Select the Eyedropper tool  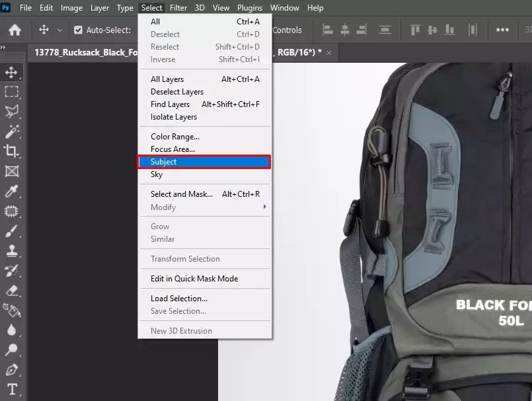(x=11, y=192)
